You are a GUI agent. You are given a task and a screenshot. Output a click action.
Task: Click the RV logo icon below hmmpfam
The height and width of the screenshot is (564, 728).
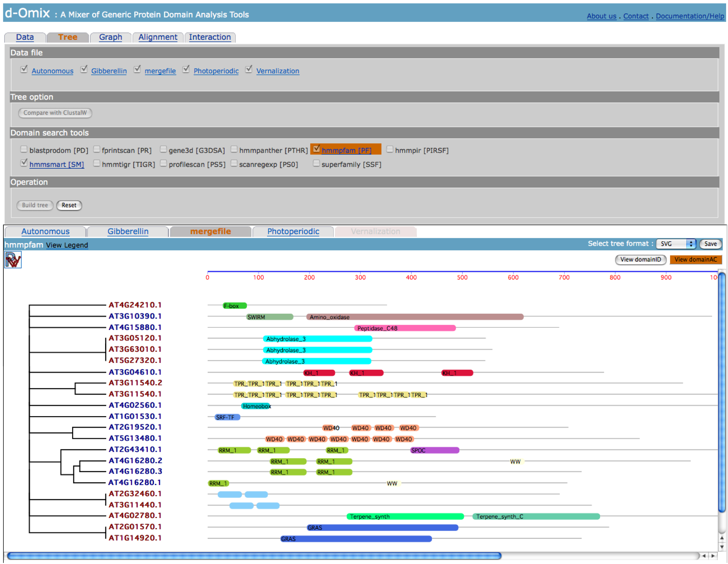13,260
